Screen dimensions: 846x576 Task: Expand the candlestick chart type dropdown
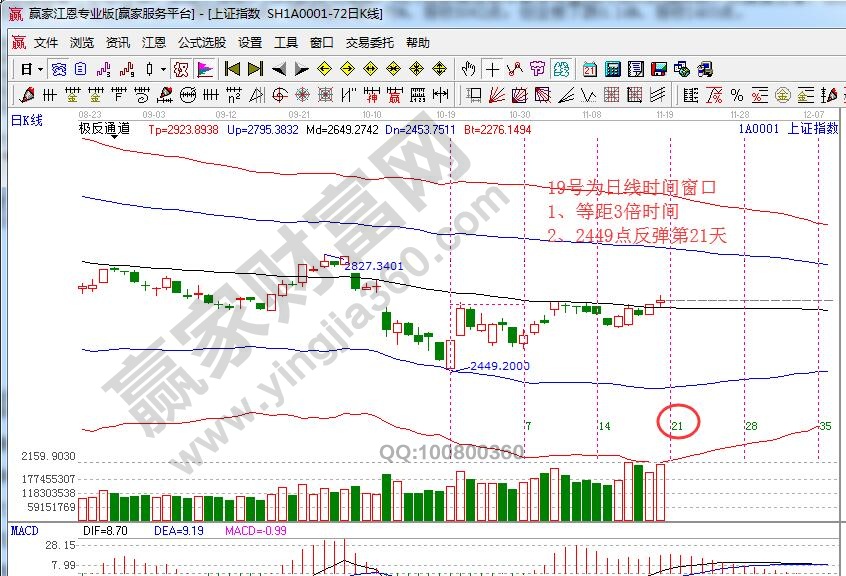[164, 69]
